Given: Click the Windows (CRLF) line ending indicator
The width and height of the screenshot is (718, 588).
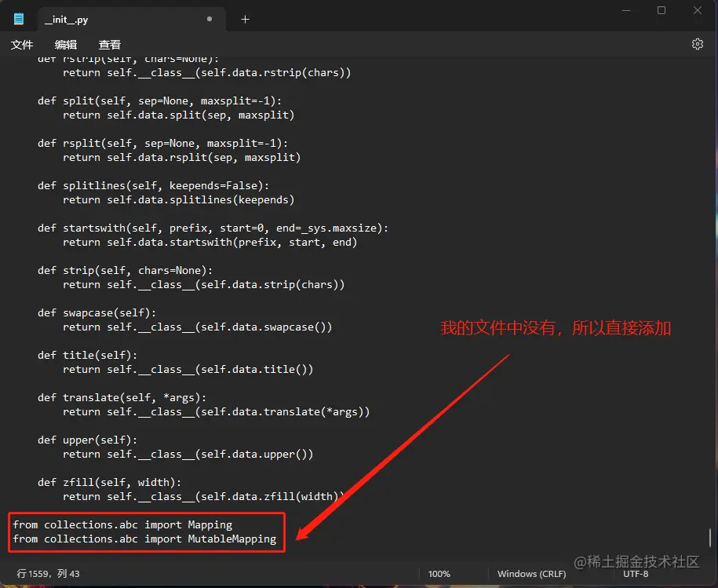Looking at the screenshot, I should [x=531, y=574].
